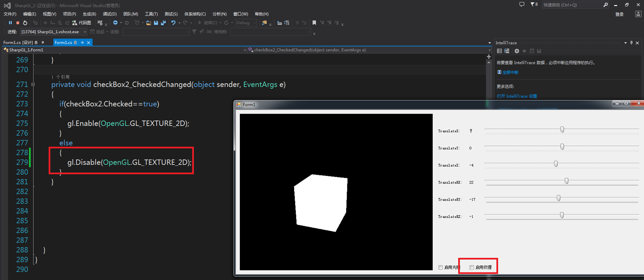Open the 工具(T) menu
The height and width of the screenshot is (280, 644).
(x=151, y=14)
